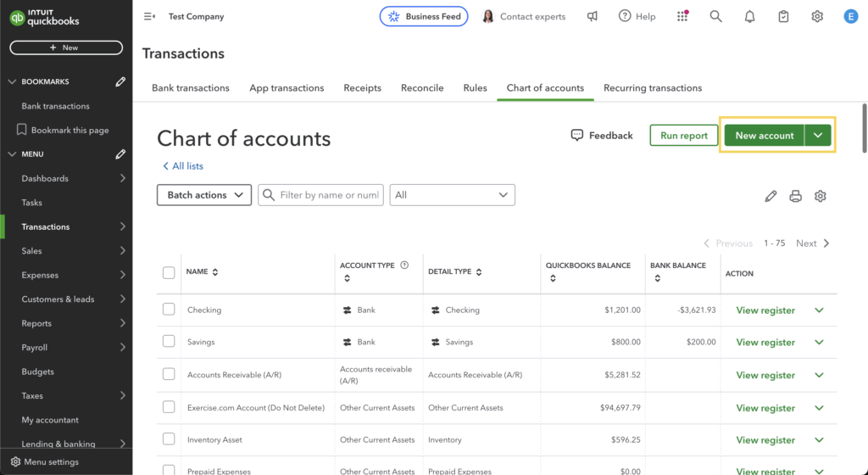Screen dimensions: 868x475
Task: Open the apps grid icon
Action: (682, 16)
